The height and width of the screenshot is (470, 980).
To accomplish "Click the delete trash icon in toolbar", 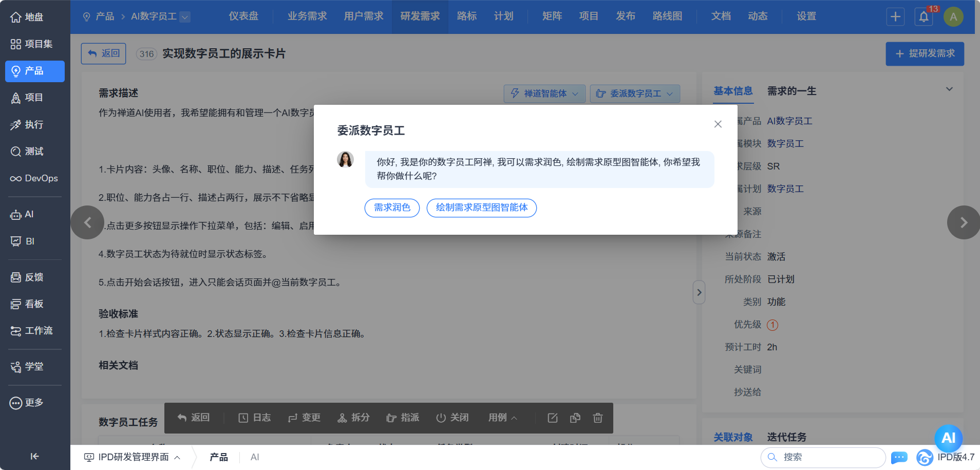I will (597, 418).
